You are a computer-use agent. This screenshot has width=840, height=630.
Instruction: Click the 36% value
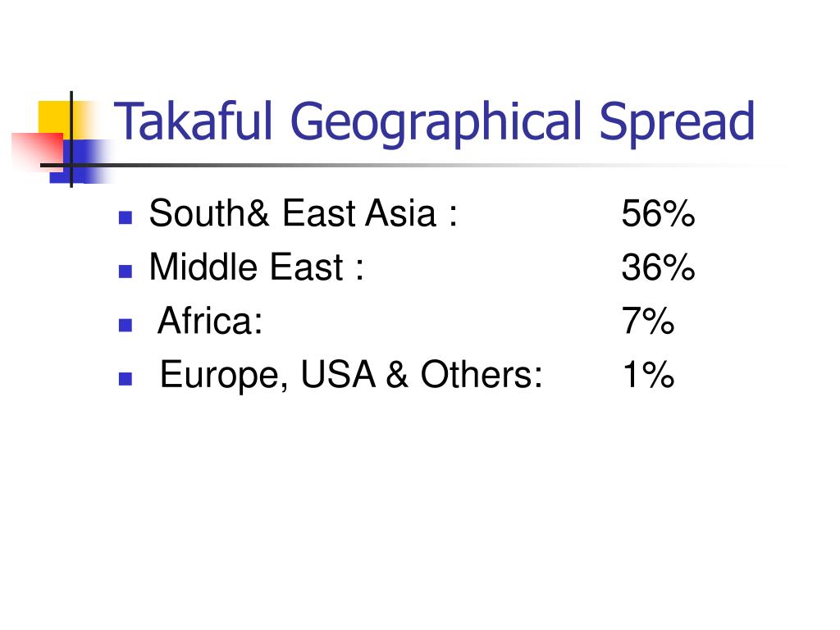tap(658, 267)
